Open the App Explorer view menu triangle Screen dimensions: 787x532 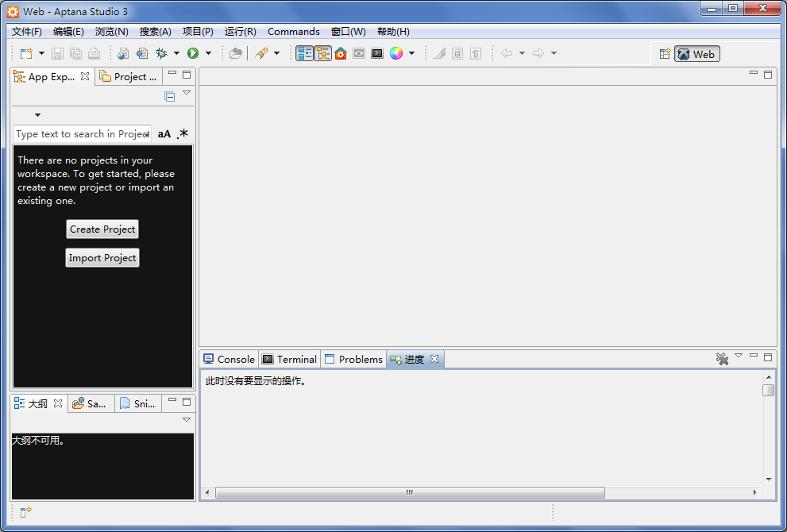point(187,93)
